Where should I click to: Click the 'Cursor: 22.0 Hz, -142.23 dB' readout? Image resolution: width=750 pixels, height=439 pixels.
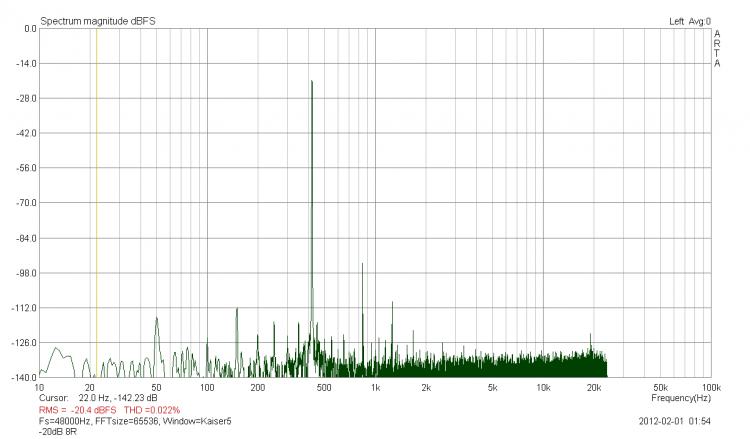click(98, 398)
